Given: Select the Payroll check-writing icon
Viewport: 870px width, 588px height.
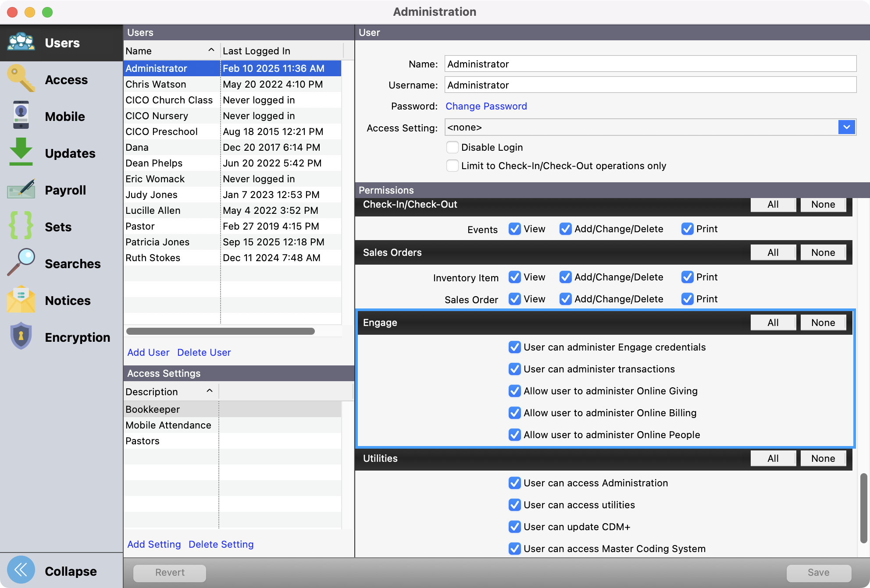Looking at the screenshot, I should tap(21, 189).
